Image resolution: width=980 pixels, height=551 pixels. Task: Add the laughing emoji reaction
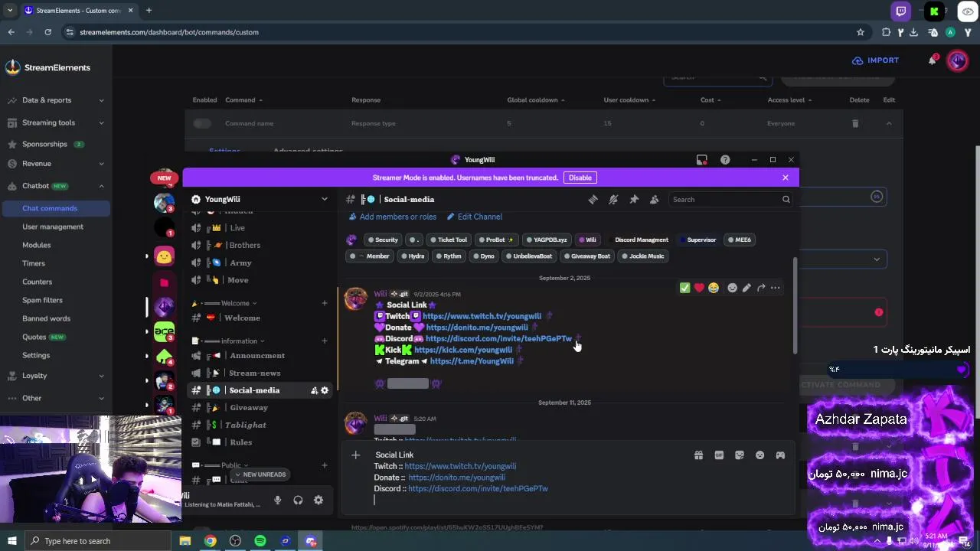tap(714, 288)
